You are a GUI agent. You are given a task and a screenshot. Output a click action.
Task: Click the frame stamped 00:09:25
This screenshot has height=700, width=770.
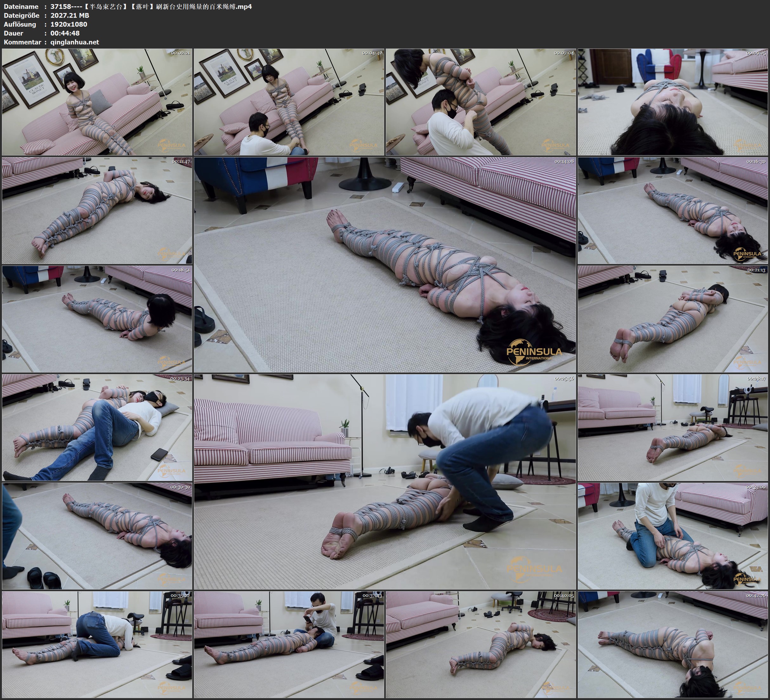tap(673, 102)
